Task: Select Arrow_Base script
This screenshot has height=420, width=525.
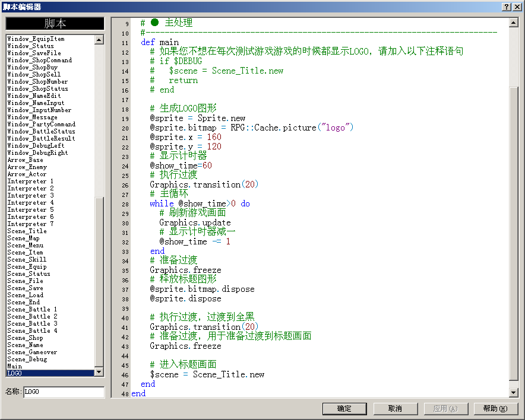Action: tap(50, 160)
